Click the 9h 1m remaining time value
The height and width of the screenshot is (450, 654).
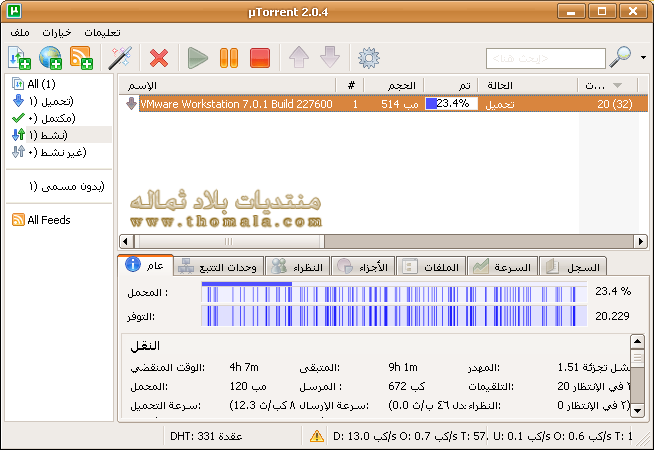click(x=403, y=367)
